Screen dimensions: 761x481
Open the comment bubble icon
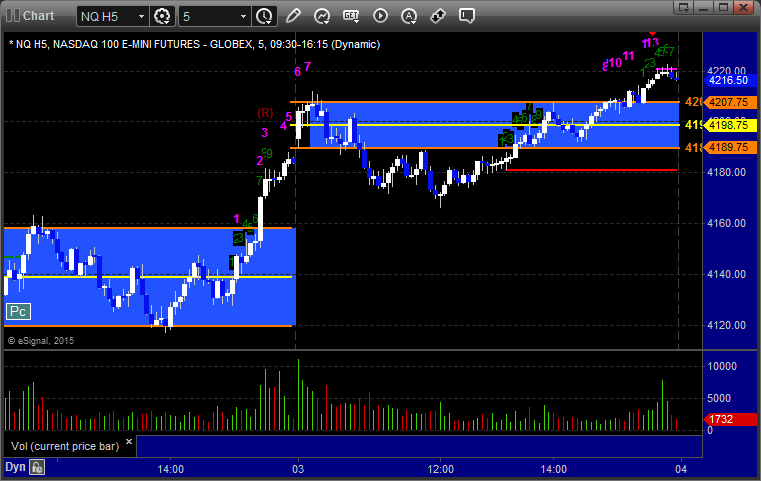click(466, 16)
